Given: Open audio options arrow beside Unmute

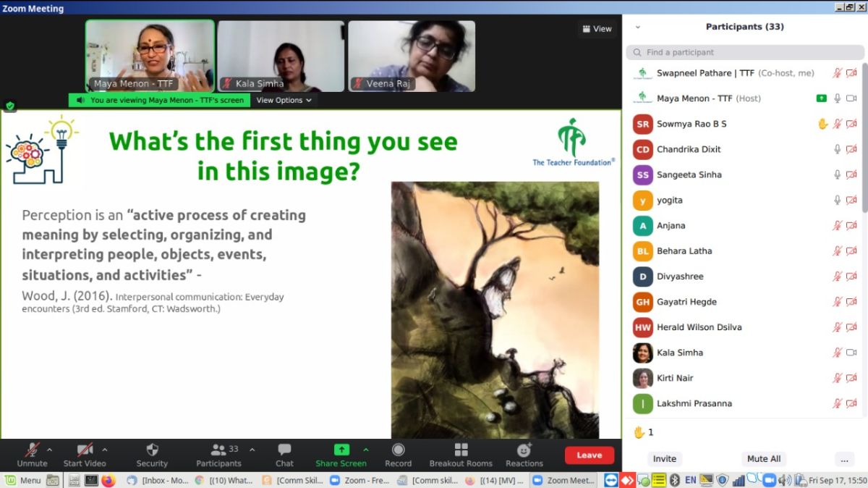Looking at the screenshot, I should click(49, 450).
